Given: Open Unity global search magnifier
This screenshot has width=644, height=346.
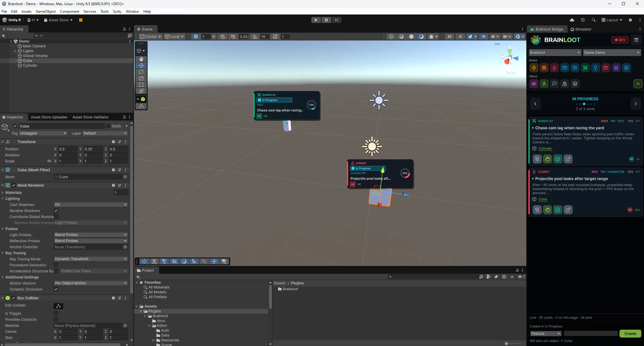Looking at the screenshot, I should 594,20.
